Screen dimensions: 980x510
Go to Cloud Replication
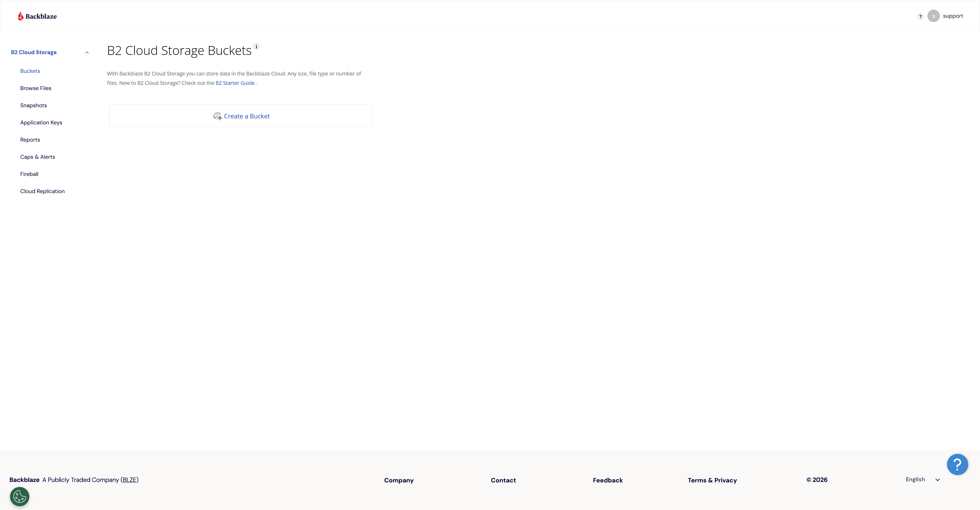click(x=42, y=191)
